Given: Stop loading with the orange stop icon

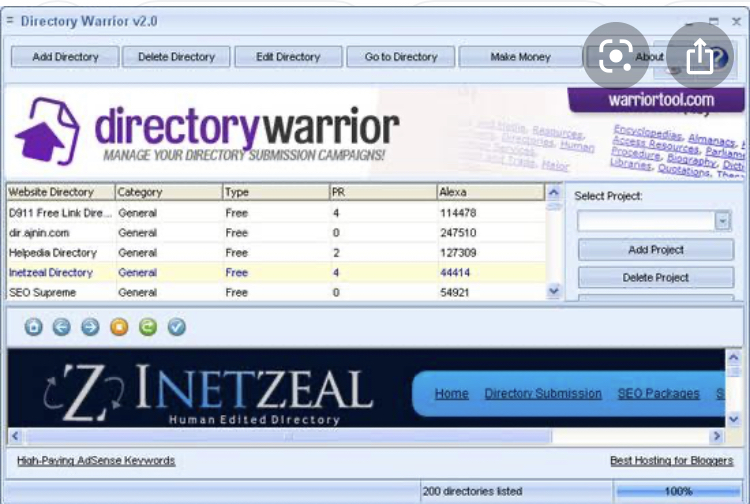Looking at the screenshot, I should click(119, 327).
